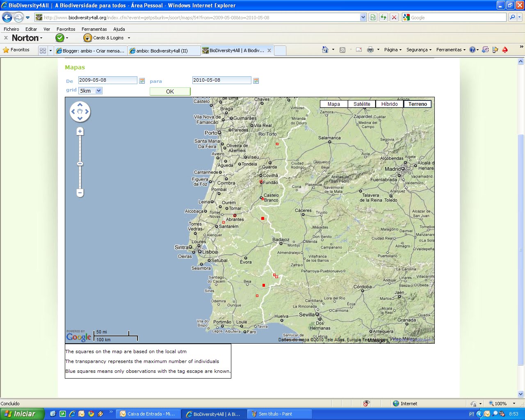Switch map view to Híbrido

390,104
